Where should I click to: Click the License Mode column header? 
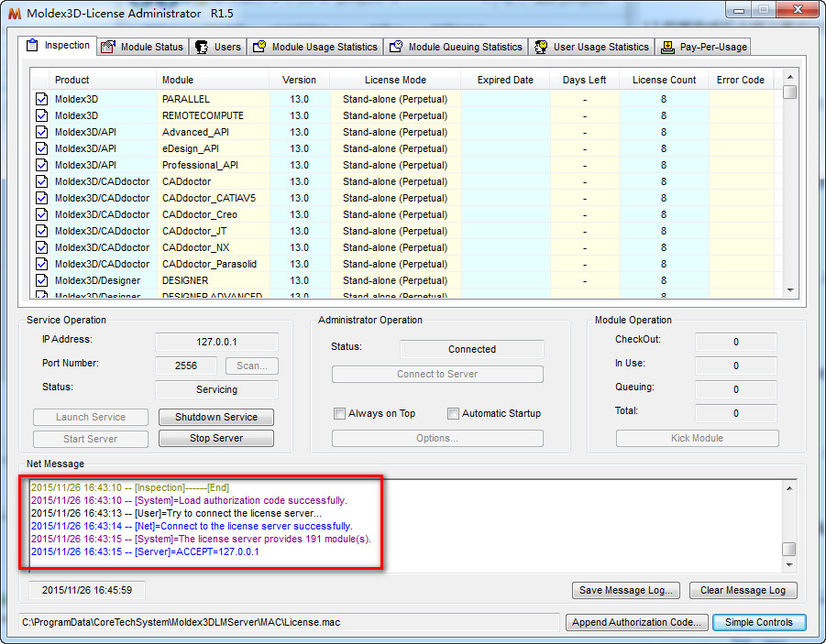(x=395, y=80)
